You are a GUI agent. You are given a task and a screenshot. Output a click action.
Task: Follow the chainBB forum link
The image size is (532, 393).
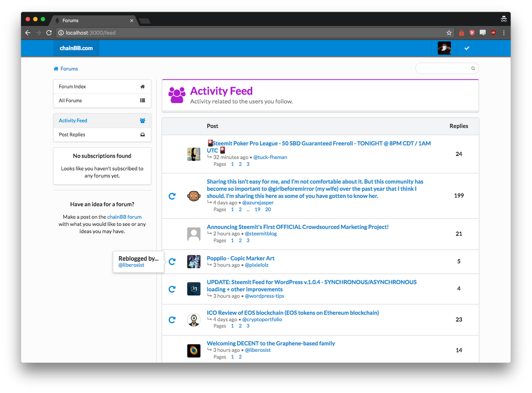(124, 217)
